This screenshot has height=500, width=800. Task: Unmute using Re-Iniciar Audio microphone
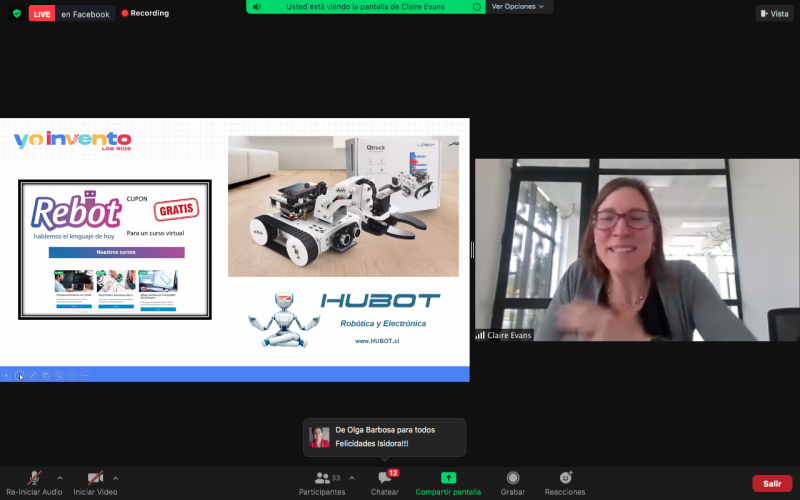click(x=34, y=483)
